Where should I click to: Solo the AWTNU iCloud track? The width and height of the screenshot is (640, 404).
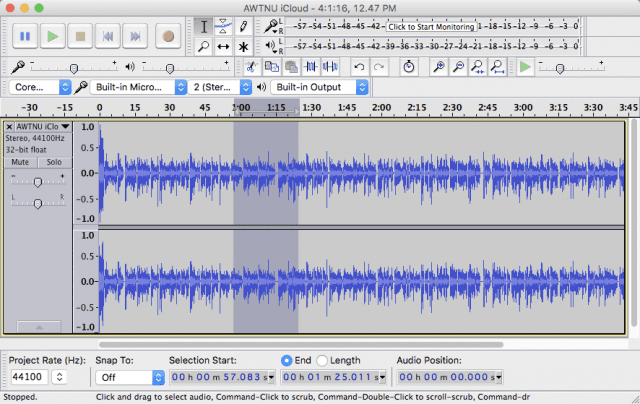pos(53,162)
